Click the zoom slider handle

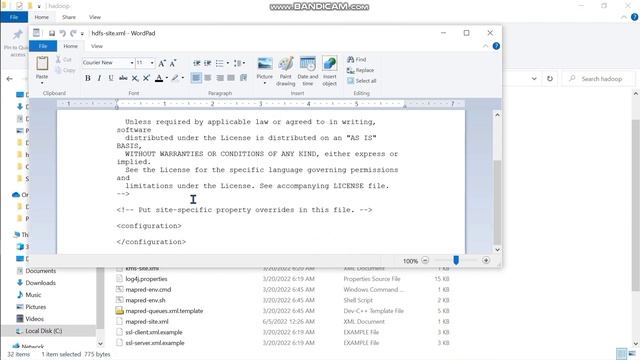[x=456, y=260]
